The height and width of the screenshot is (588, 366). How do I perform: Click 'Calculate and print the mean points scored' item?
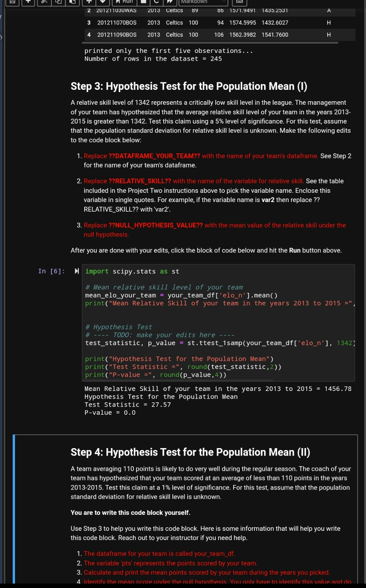[x=207, y=572]
